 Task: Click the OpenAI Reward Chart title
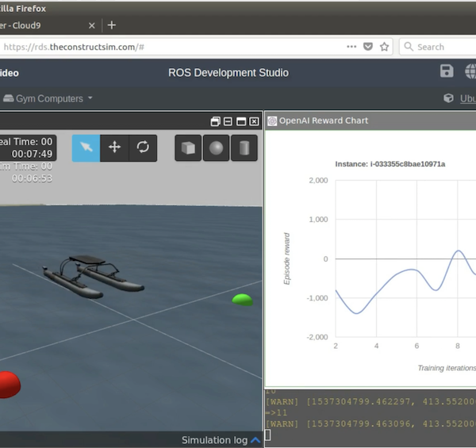click(324, 121)
